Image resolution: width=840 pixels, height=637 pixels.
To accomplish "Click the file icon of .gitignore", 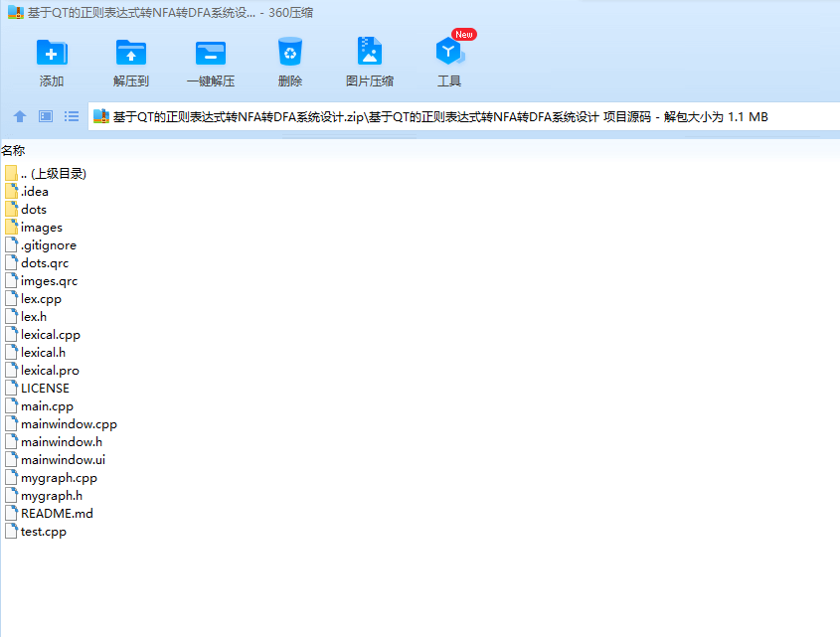I will 11,244.
